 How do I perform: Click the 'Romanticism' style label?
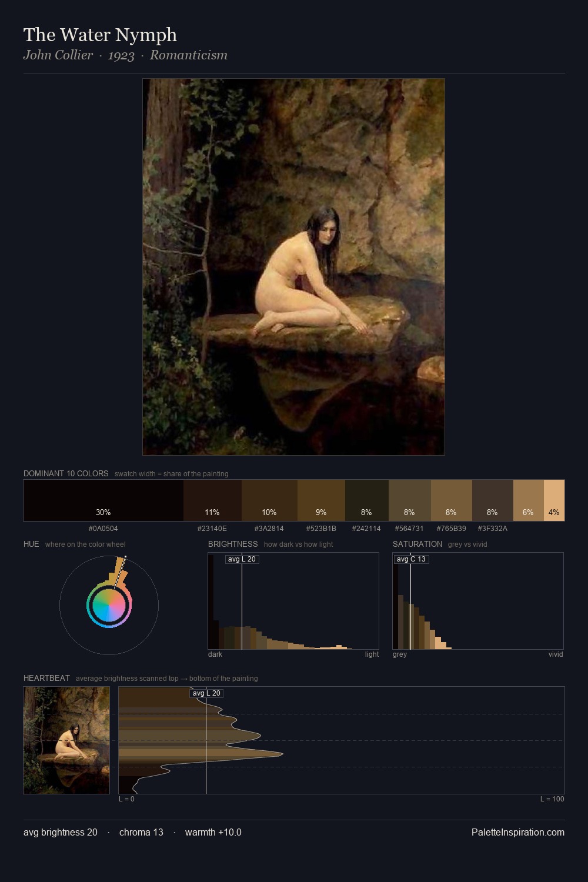click(188, 55)
